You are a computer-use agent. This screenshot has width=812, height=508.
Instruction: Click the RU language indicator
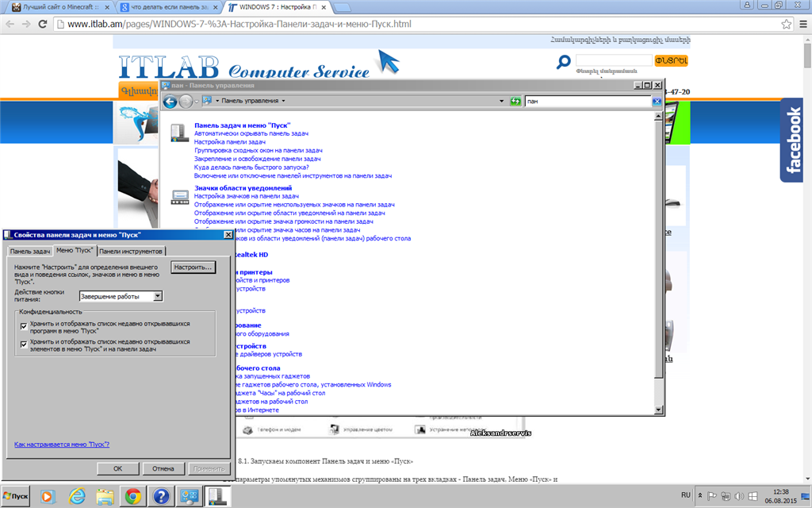coord(686,495)
